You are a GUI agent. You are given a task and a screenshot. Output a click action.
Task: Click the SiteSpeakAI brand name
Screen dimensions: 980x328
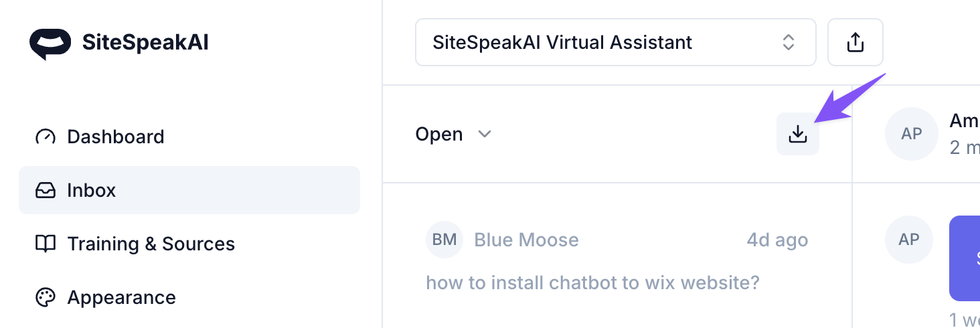pyautogui.click(x=145, y=43)
